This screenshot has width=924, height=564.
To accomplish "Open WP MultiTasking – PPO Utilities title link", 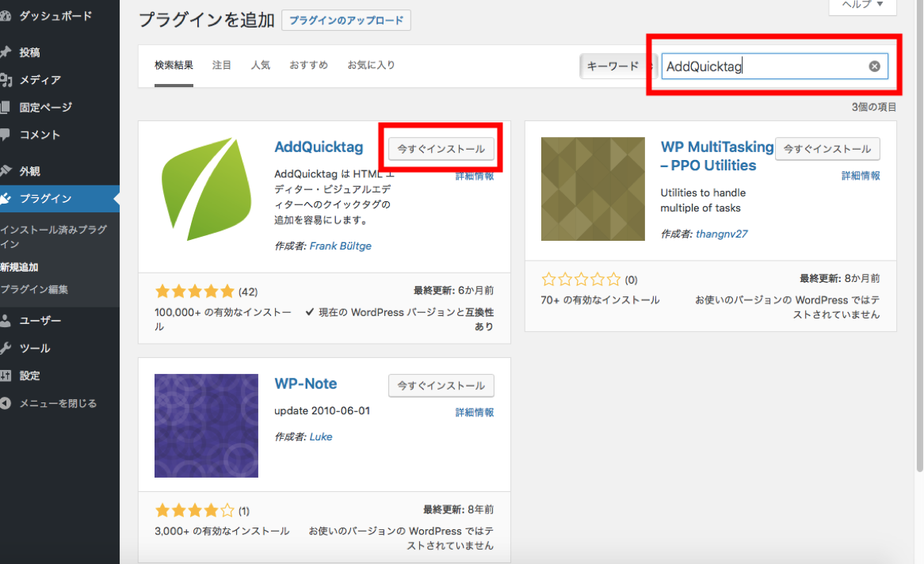I will click(716, 156).
